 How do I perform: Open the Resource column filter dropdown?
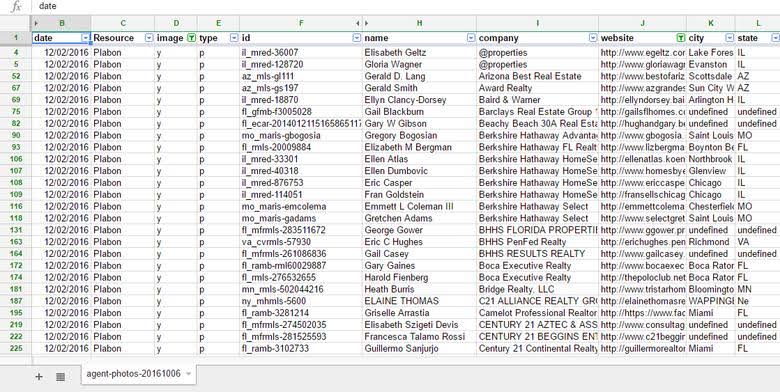click(x=149, y=38)
